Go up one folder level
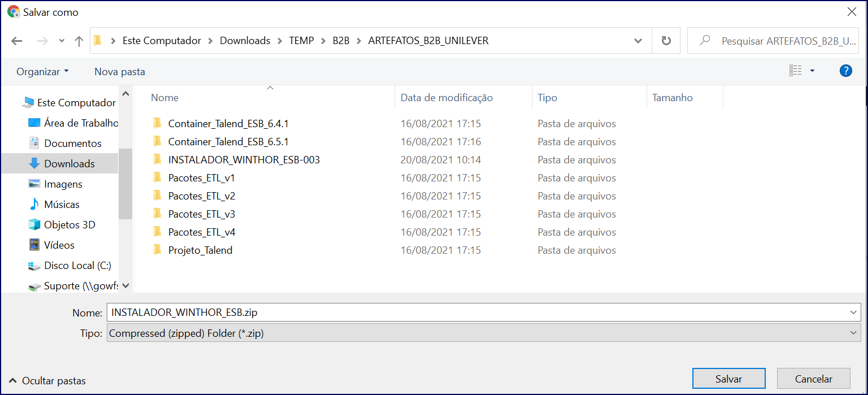 (x=79, y=41)
